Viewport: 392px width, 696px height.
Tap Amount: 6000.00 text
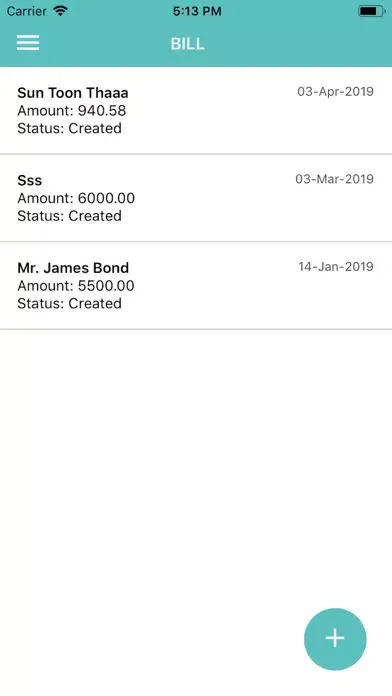tap(76, 198)
